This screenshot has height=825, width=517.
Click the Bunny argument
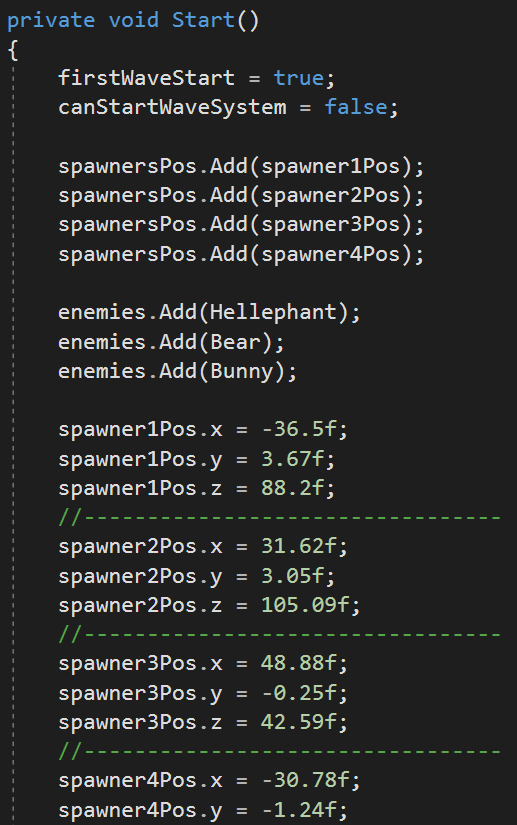[242, 372]
